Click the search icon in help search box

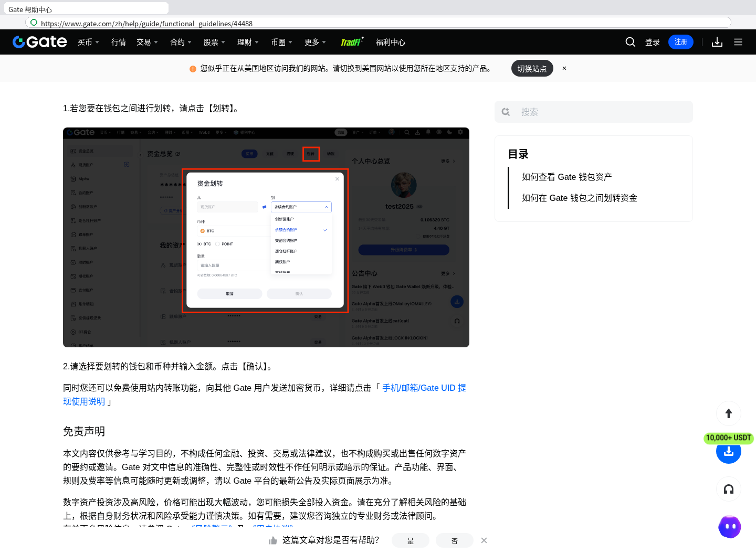[x=506, y=112]
